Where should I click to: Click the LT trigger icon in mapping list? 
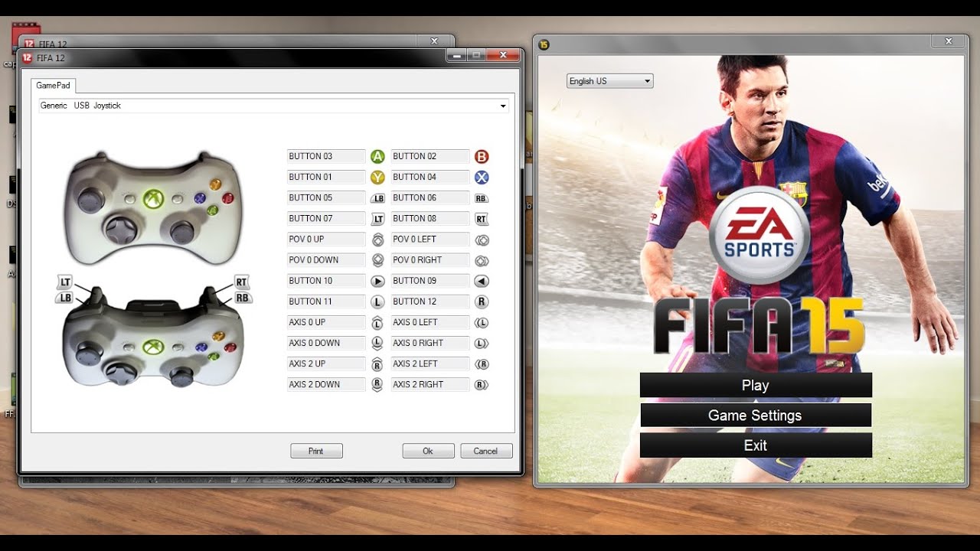pyautogui.click(x=377, y=219)
